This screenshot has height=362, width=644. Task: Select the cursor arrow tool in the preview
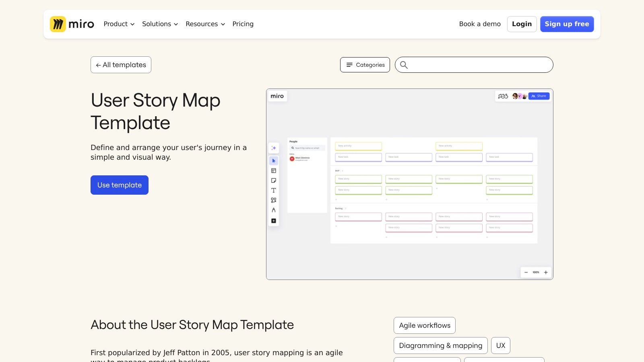(274, 161)
